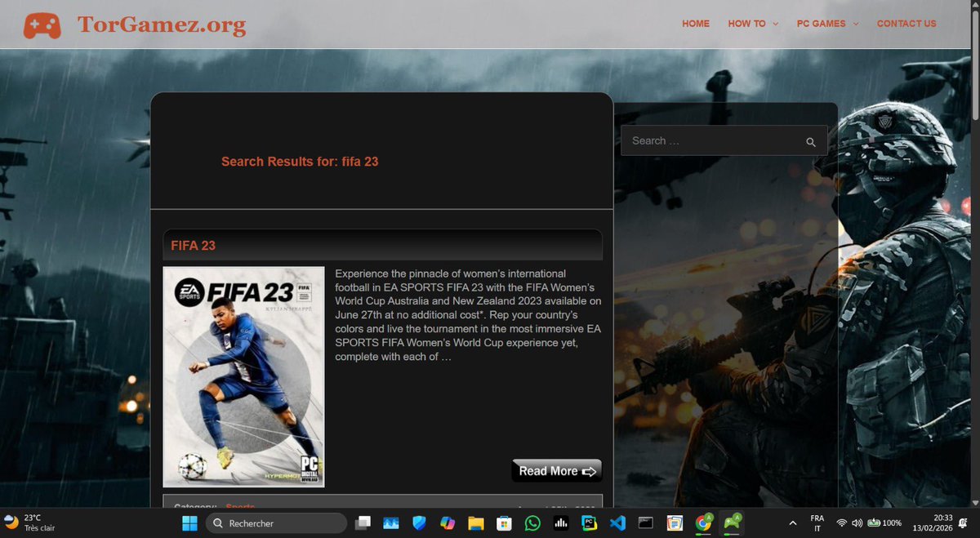The image size is (980, 538).
Task: Open Visual Studio Code from taskbar
Action: 617,523
